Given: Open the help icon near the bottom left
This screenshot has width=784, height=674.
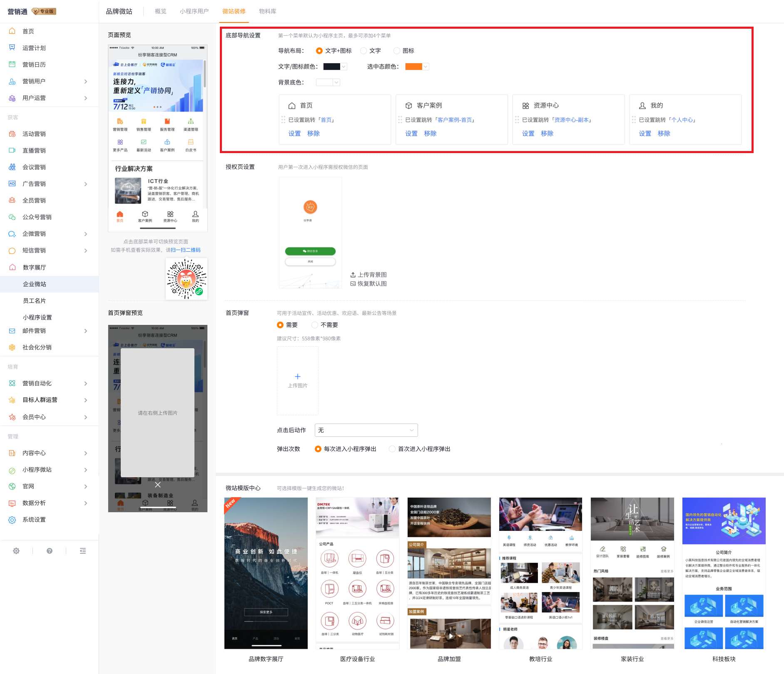Looking at the screenshot, I should (x=50, y=550).
